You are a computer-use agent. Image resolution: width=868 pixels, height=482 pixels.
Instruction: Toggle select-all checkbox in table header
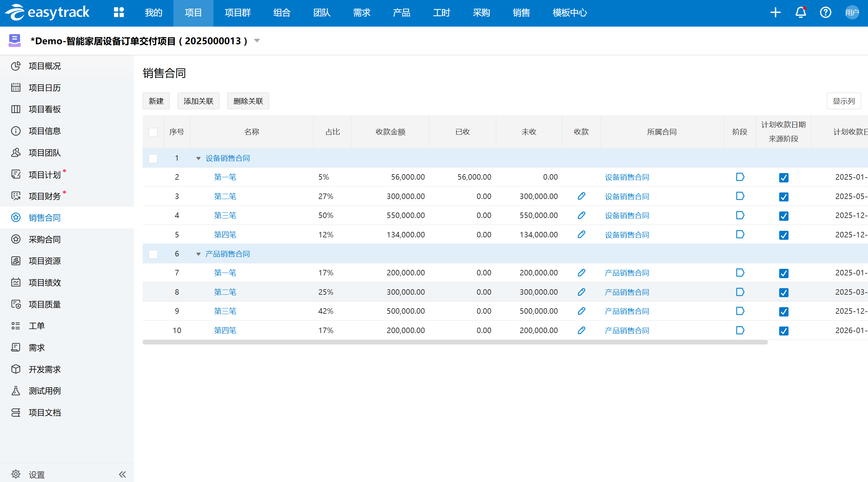pyautogui.click(x=153, y=132)
